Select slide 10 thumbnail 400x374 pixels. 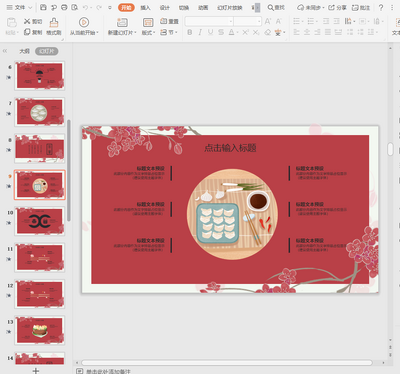[x=40, y=221]
